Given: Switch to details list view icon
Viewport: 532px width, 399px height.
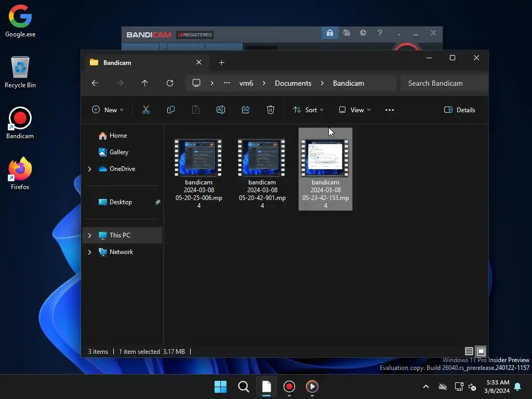Looking at the screenshot, I should (469, 351).
